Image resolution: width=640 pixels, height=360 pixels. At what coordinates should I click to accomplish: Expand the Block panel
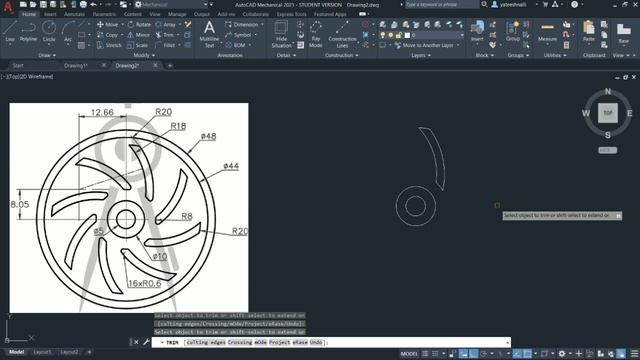pyautogui.click(x=484, y=55)
